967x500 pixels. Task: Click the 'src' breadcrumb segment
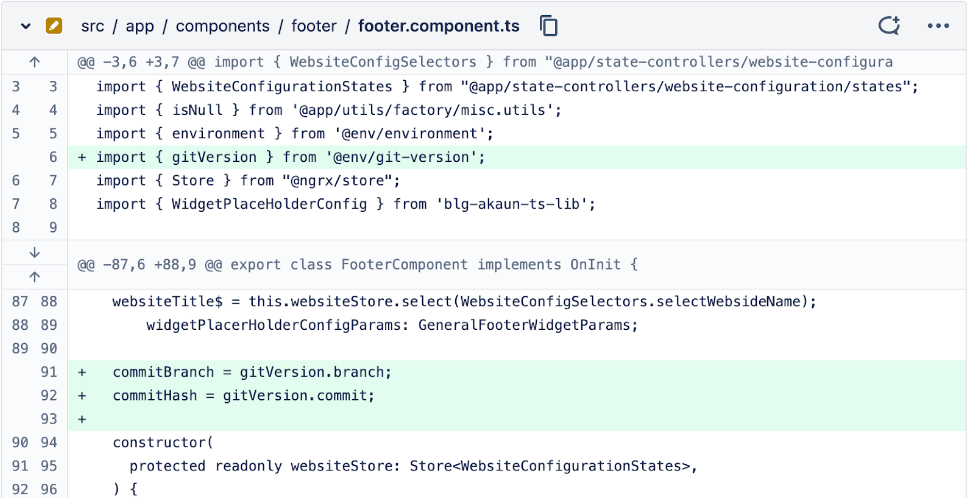93,26
